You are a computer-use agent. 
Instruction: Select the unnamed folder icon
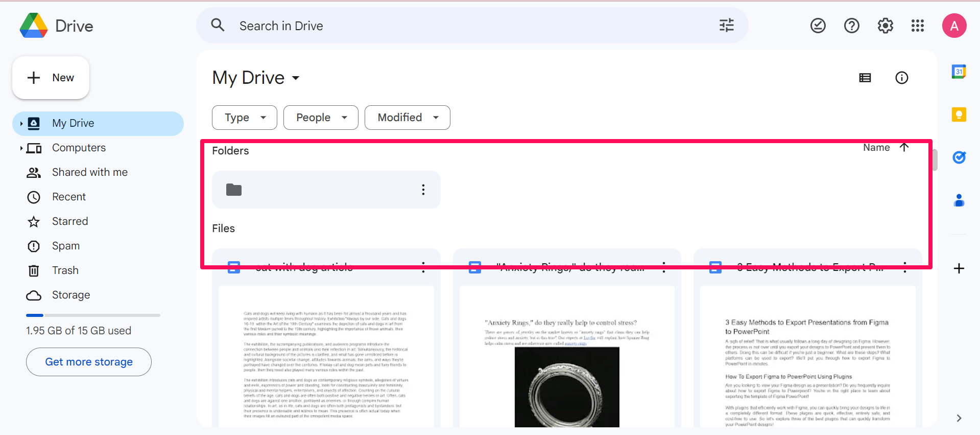coord(234,190)
